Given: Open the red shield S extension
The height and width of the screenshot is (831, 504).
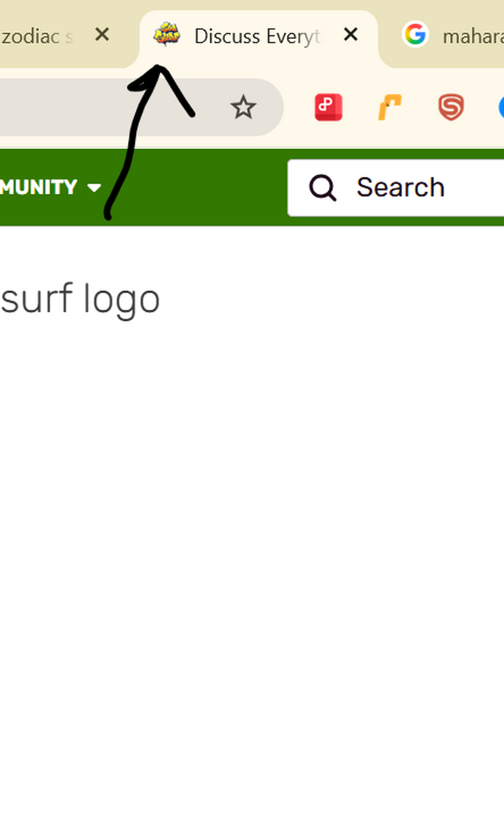Looking at the screenshot, I should coord(451,107).
